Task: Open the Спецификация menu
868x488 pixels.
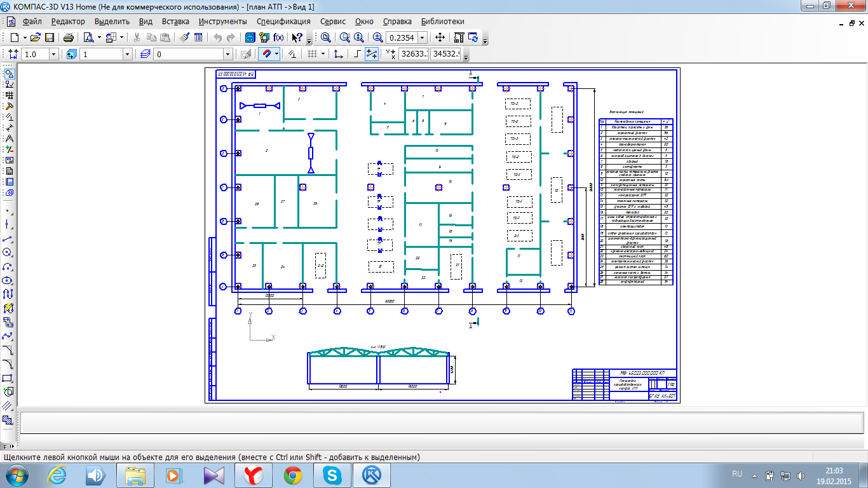Action: click(283, 21)
